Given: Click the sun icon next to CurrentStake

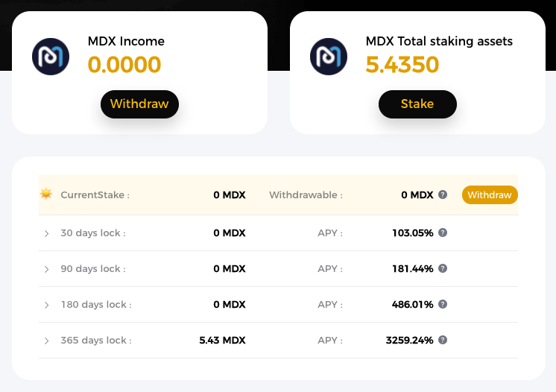Looking at the screenshot, I should [46, 195].
